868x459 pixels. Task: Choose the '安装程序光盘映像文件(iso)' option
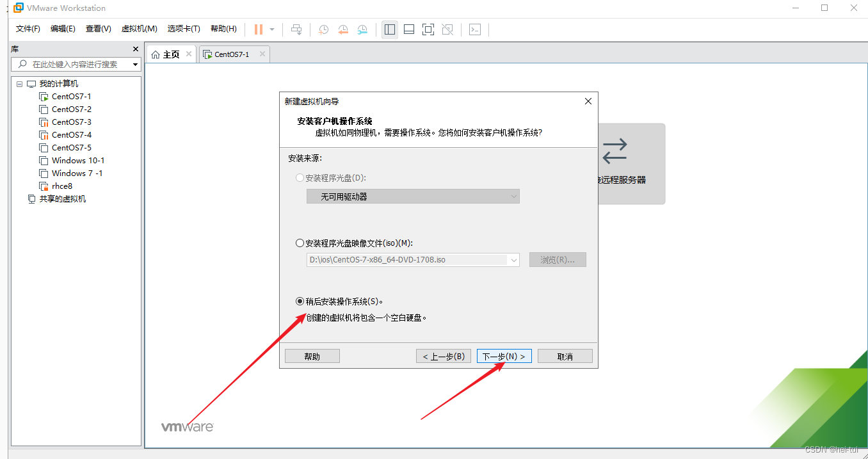coord(300,243)
